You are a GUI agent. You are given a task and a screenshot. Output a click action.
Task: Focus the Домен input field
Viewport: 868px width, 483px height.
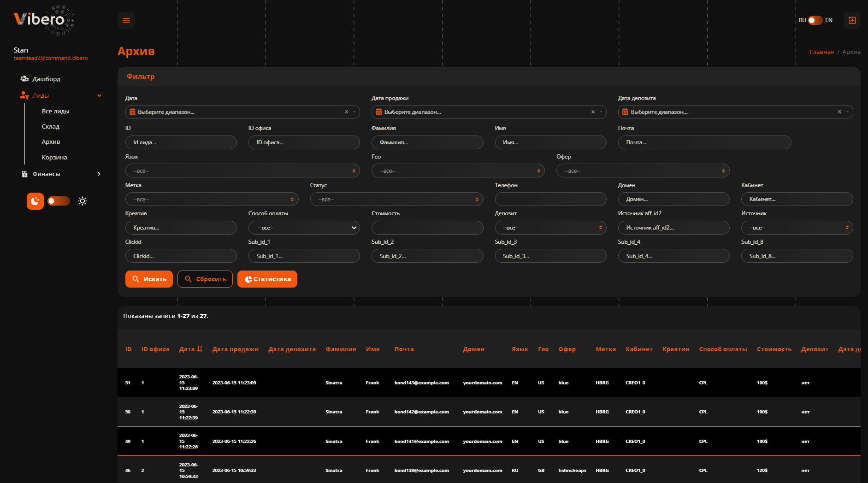[674, 199]
